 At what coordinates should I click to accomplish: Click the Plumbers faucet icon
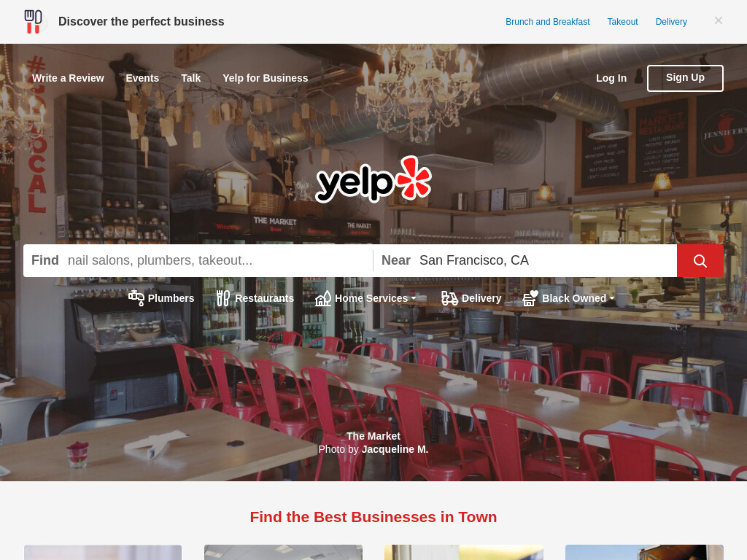pyautogui.click(x=136, y=298)
